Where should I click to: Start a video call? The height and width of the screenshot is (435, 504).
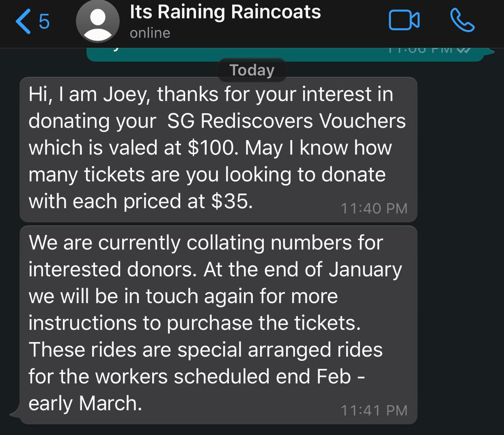[404, 21]
